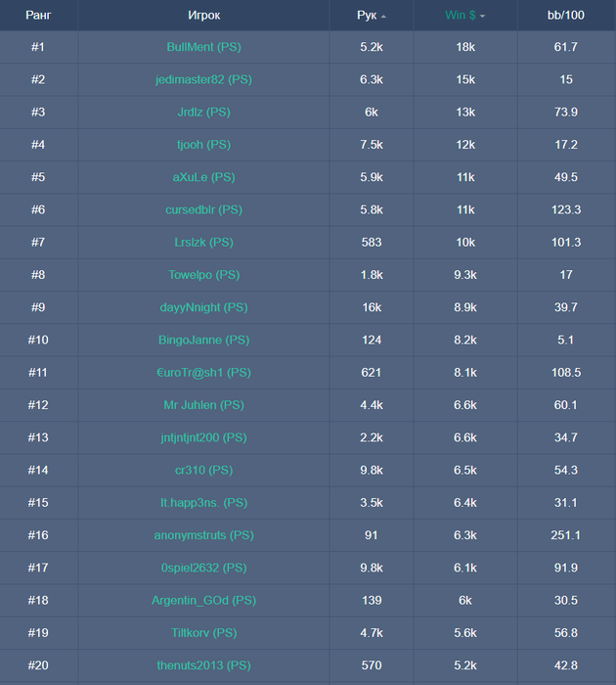This screenshot has height=685, width=616.
Task: Open tjooh (PS) player page
Action: [x=203, y=145]
